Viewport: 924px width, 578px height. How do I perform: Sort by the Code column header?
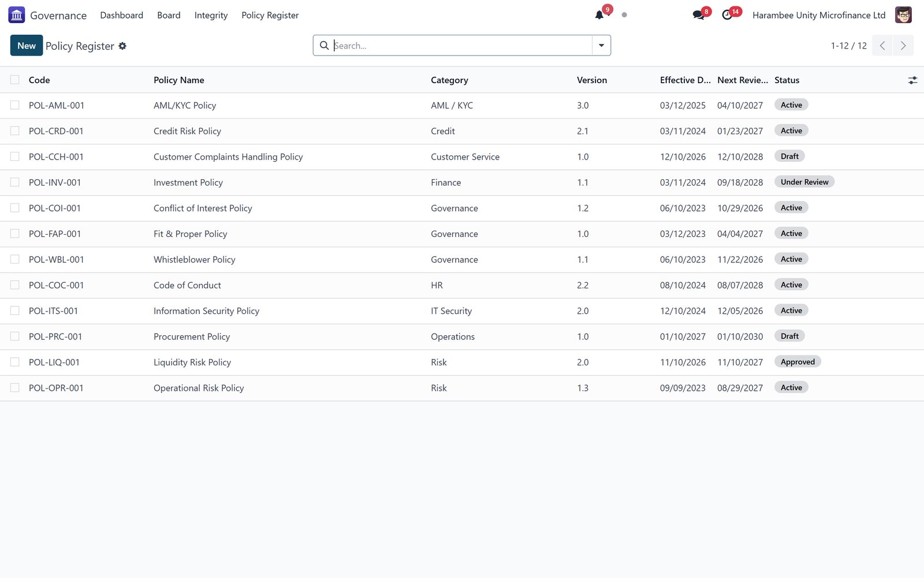point(39,80)
